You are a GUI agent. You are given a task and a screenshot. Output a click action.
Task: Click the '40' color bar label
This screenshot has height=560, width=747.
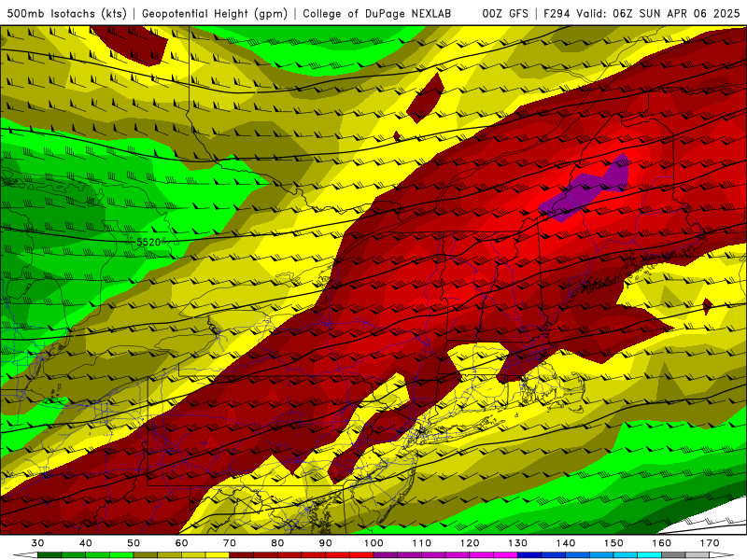pos(86,543)
